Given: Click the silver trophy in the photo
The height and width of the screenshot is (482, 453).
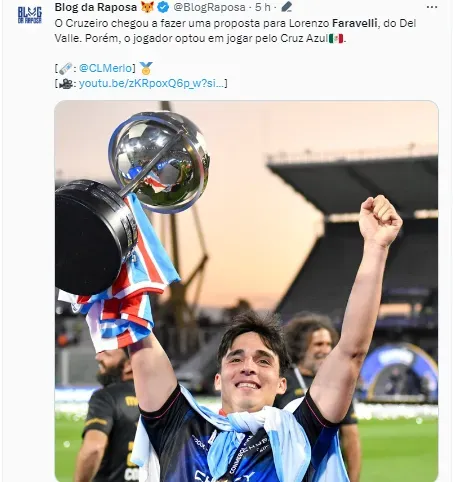Looking at the screenshot, I should pos(159,163).
